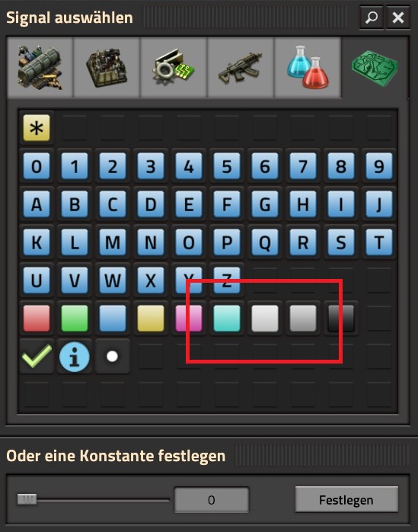This screenshot has height=532, width=418.
Task: Pick the green checkmark signal
Action: point(37,356)
